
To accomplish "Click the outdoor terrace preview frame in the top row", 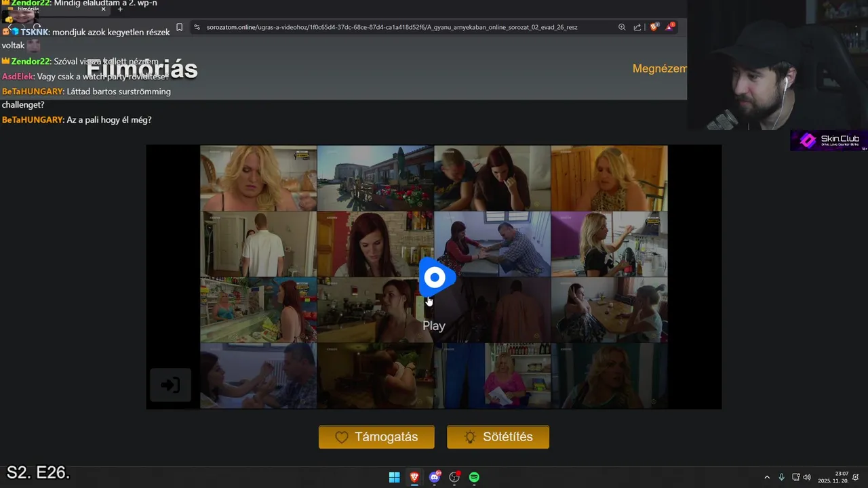I will coord(376,178).
